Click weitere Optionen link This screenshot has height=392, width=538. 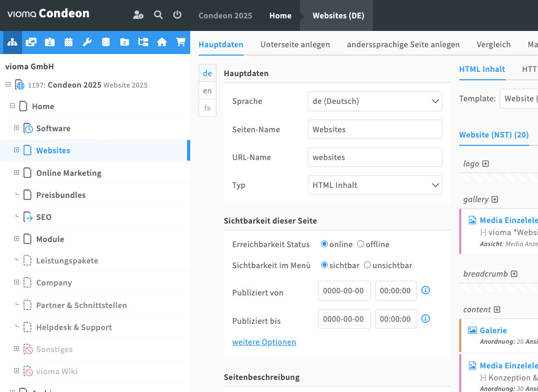pos(264,342)
